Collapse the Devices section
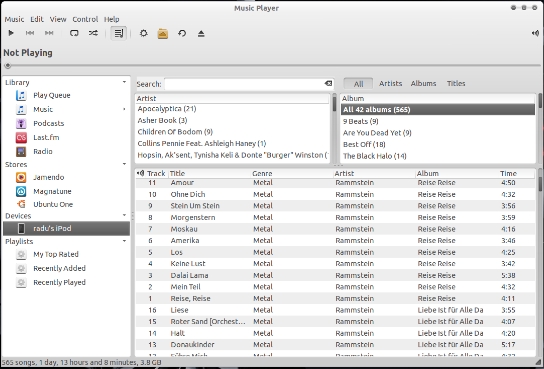This screenshot has height=369, width=544. pos(125,215)
